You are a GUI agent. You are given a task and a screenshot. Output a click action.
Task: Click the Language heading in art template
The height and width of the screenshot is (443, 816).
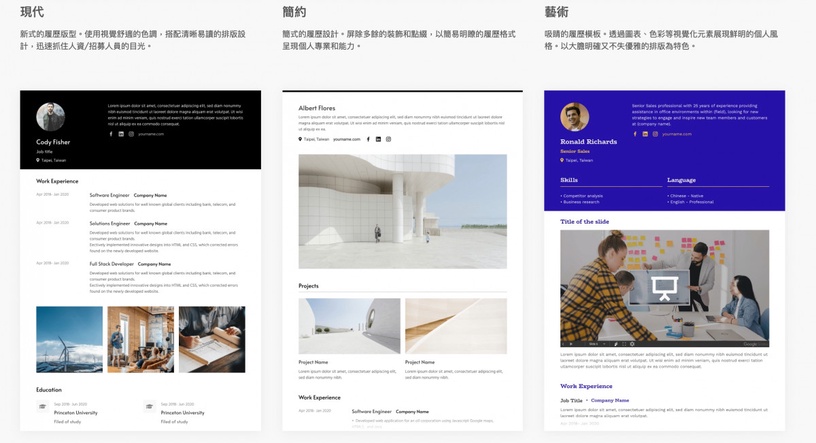point(681,180)
